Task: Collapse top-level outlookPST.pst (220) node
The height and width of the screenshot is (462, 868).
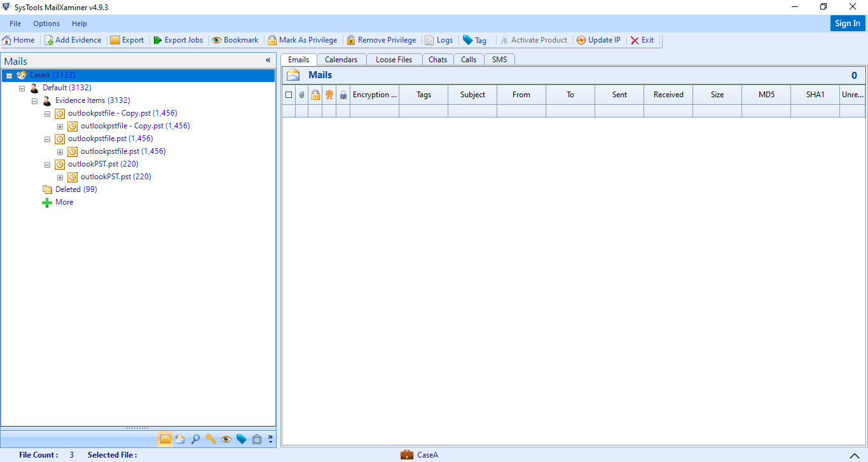Action: 47,165
